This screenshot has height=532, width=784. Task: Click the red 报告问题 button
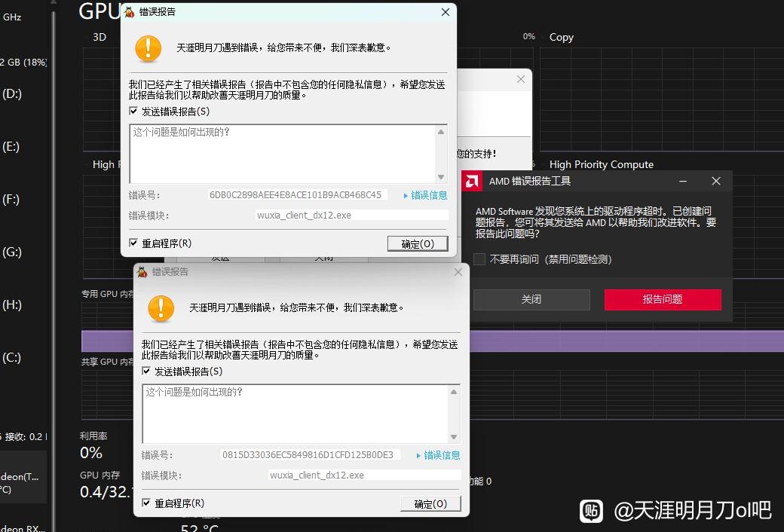(663, 299)
